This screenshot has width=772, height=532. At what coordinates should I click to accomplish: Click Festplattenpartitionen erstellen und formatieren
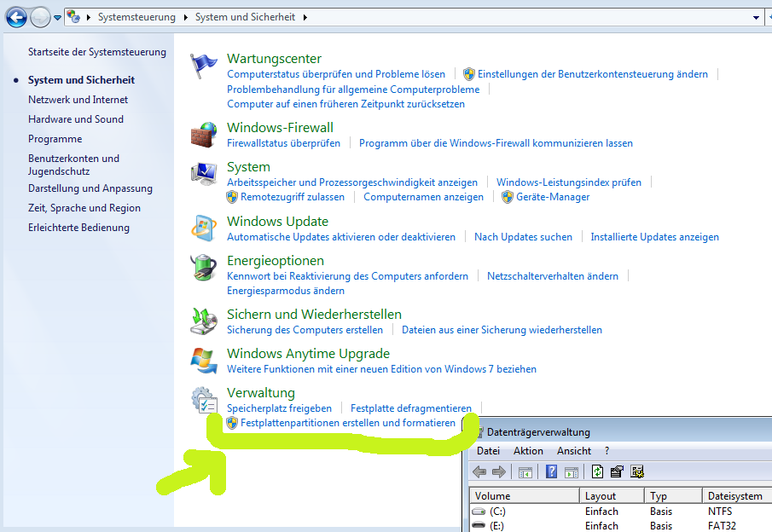(347, 423)
